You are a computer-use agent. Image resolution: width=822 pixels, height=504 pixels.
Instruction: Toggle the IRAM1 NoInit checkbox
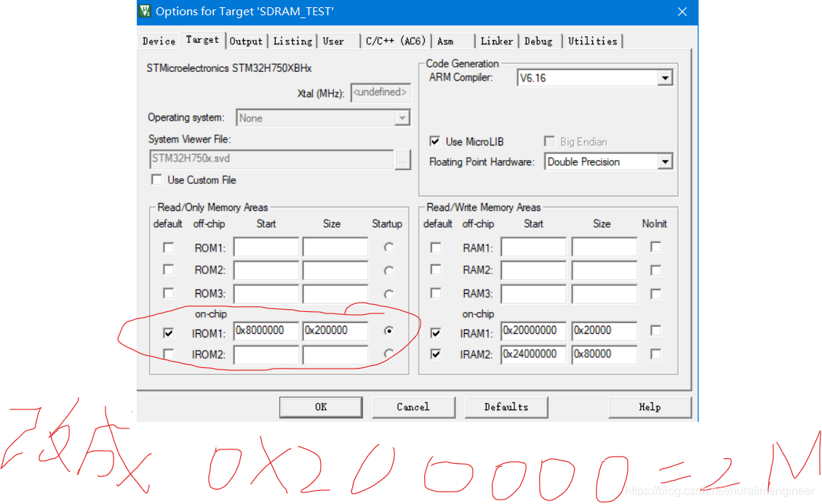tap(655, 331)
